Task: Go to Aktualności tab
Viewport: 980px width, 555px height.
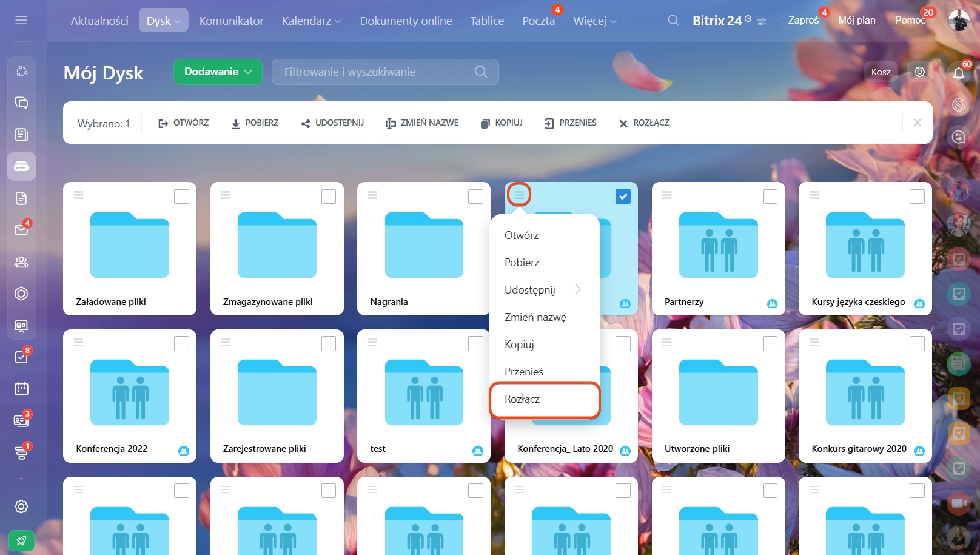Action: tap(99, 21)
